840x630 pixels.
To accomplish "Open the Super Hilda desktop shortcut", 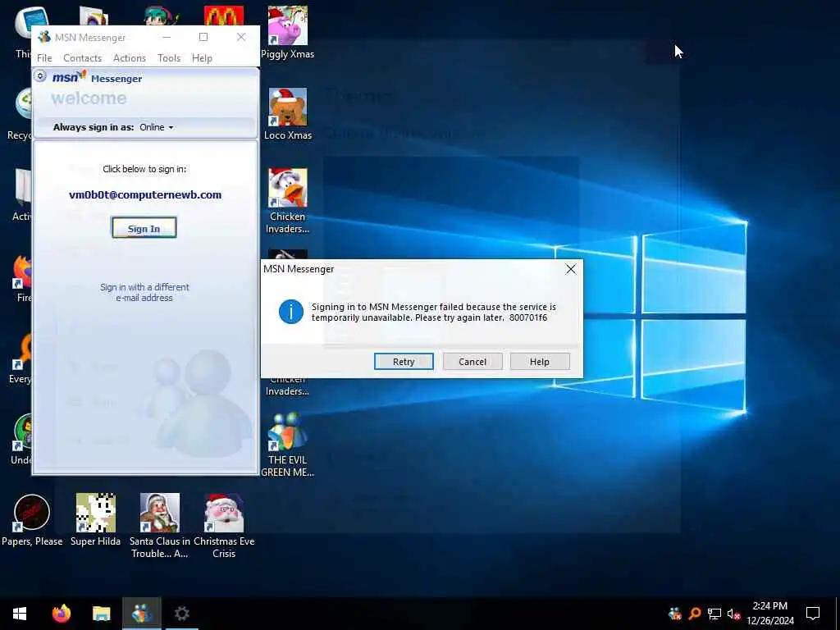I will click(95, 520).
